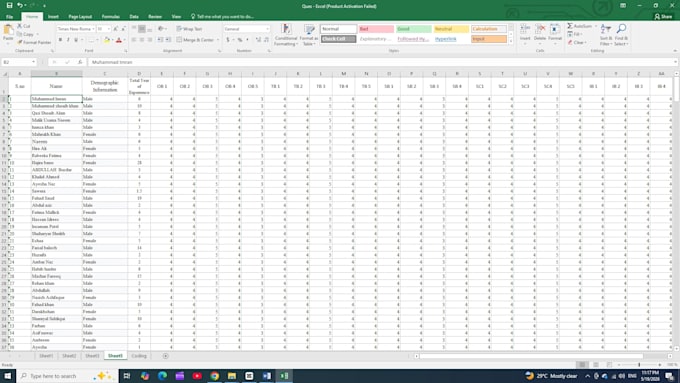
Task: Click the Format cells button
Action: 555,35
